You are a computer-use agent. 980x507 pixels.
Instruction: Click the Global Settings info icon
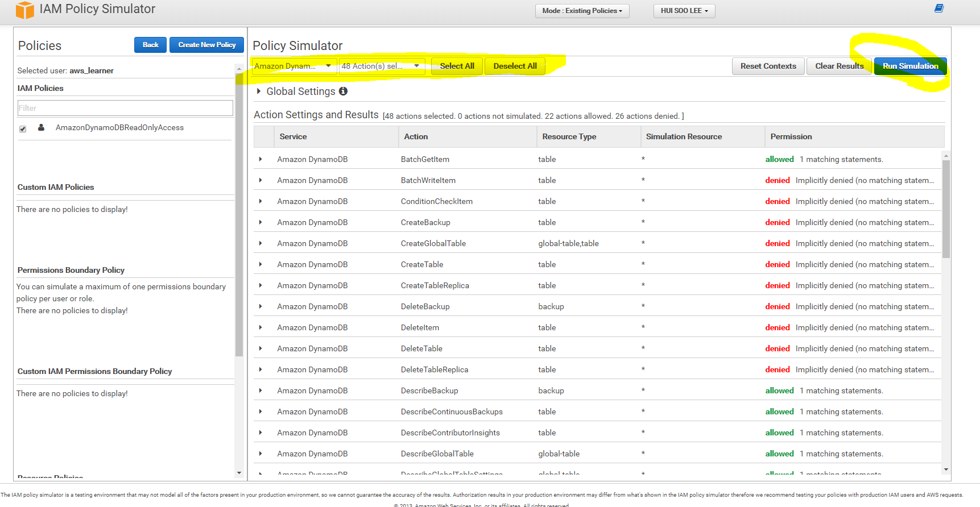343,91
